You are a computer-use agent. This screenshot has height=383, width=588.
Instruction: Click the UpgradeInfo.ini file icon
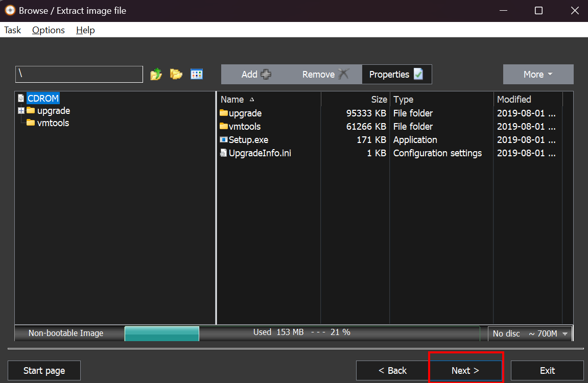pos(224,153)
